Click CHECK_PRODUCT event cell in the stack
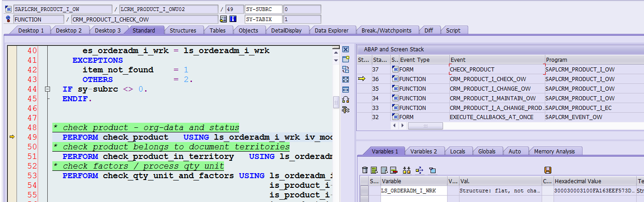The image size is (644, 202). [497, 69]
